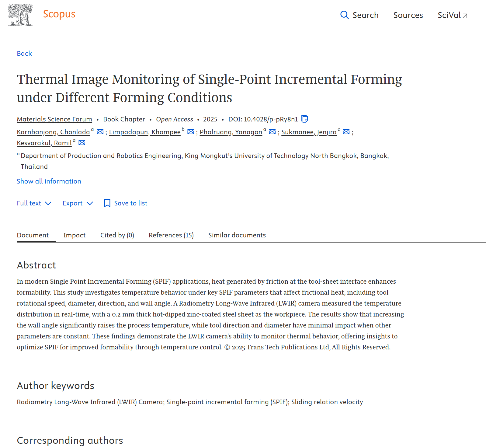The image size is (486, 448).
Task: Click the Elsevier tree logo
Action: pos(20,15)
